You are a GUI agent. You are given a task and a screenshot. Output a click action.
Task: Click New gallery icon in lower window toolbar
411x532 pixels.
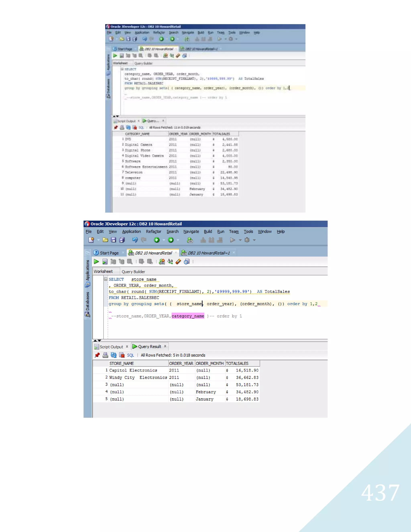tap(91, 240)
